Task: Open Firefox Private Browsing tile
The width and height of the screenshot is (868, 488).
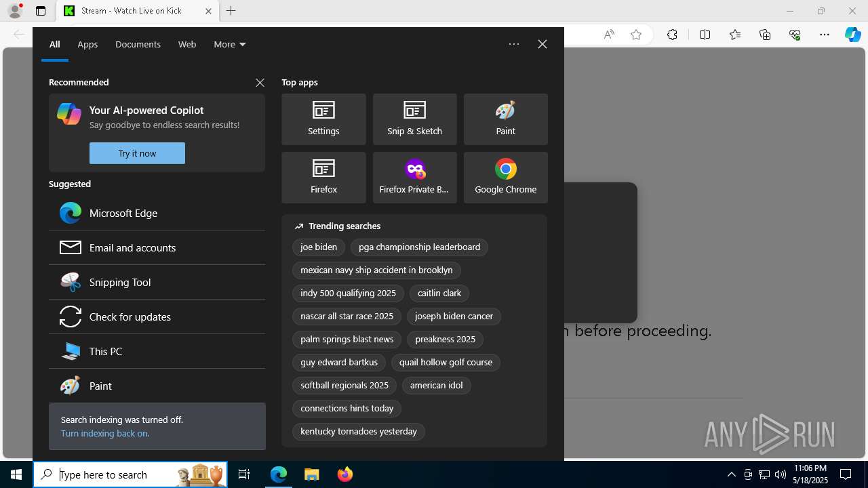Action: click(414, 178)
